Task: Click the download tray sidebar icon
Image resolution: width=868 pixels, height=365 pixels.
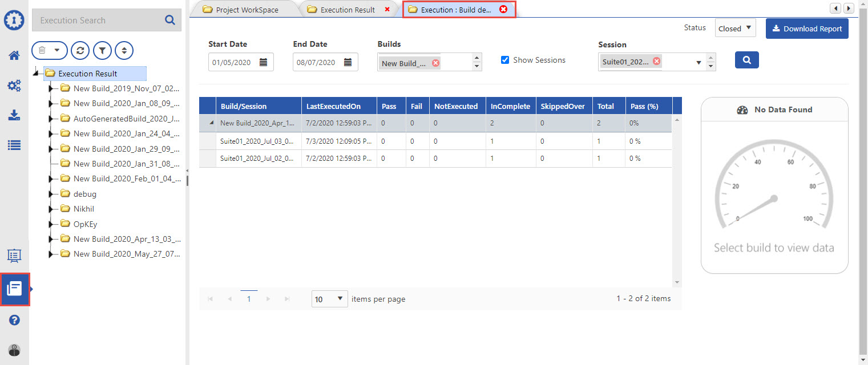Action: [x=14, y=115]
